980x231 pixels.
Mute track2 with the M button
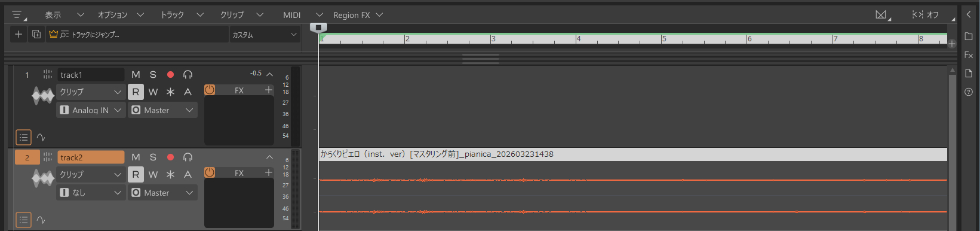tap(136, 157)
